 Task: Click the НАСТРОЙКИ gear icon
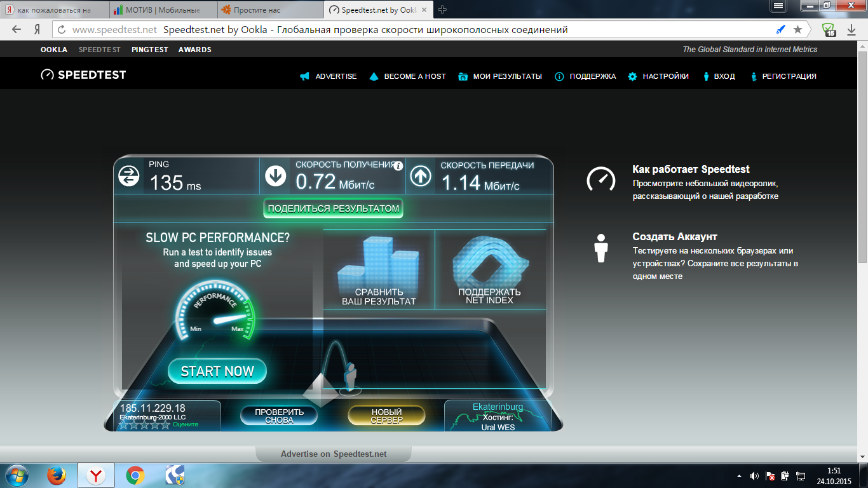point(632,76)
